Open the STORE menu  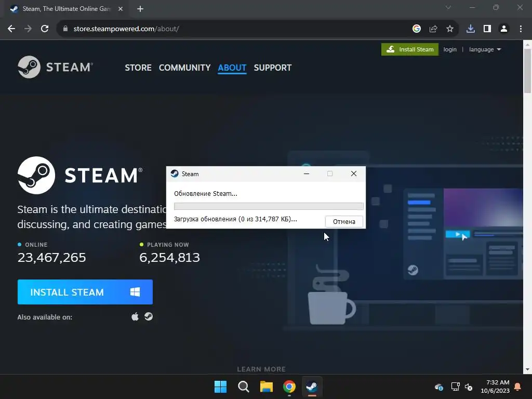(x=138, y=68)
